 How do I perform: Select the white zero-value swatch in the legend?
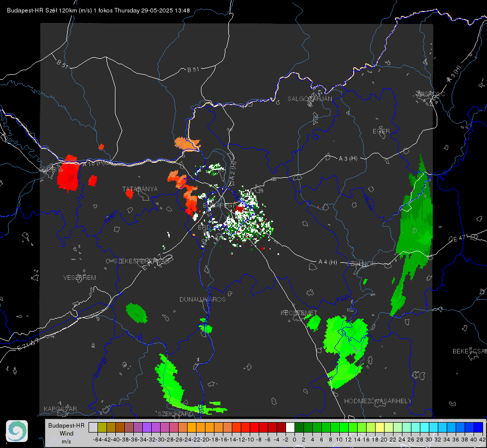290,427
